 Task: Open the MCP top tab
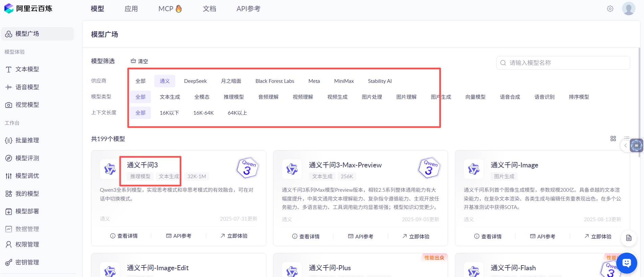(170, 9)
